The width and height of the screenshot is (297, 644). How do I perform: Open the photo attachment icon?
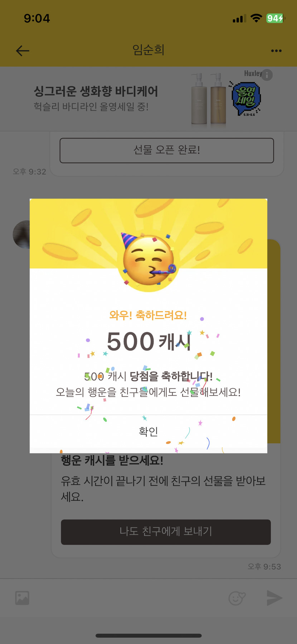tap(22, 598)
